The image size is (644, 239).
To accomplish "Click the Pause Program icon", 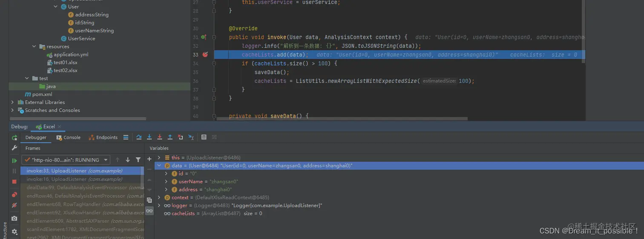I will point(14,171).
